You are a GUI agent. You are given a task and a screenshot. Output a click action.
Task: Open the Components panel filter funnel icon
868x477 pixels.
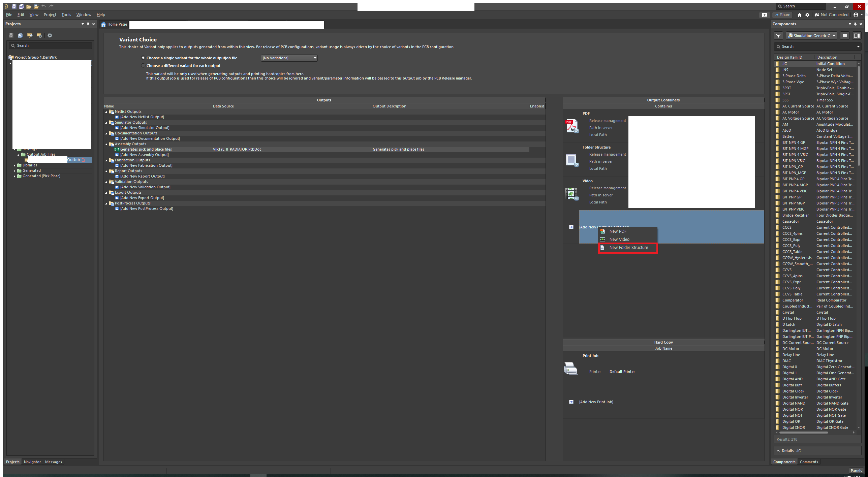tap(778, 36)
